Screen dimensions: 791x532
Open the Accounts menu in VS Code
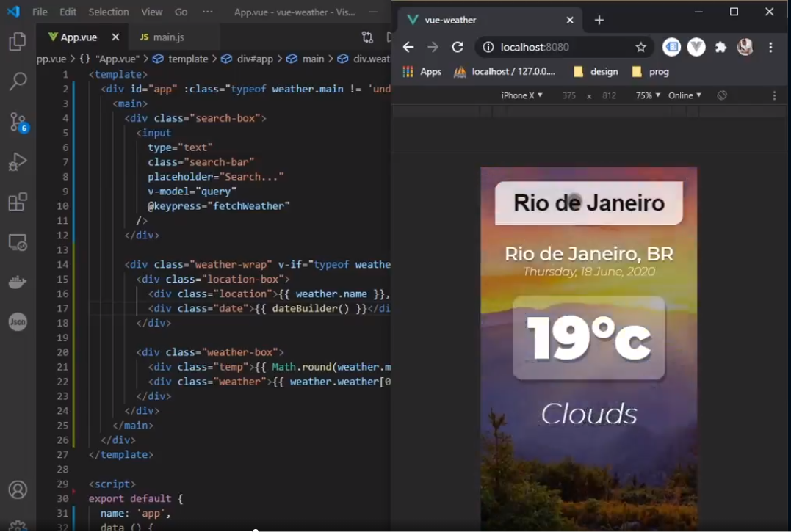[18, 489]
